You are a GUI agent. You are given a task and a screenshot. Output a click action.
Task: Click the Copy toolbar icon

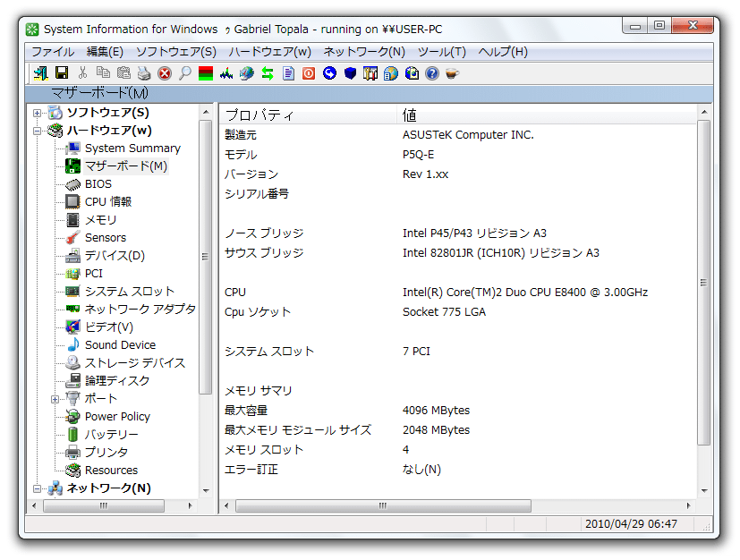point(103,73)
